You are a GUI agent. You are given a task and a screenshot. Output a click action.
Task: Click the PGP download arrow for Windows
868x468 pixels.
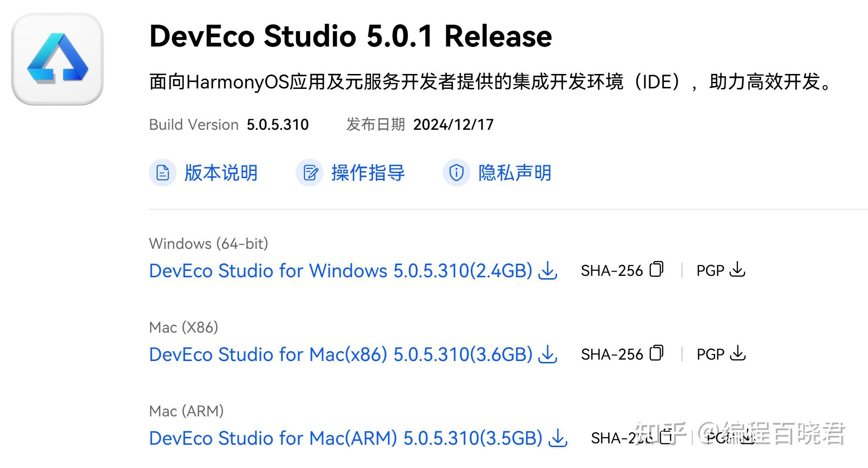point(737,269)
